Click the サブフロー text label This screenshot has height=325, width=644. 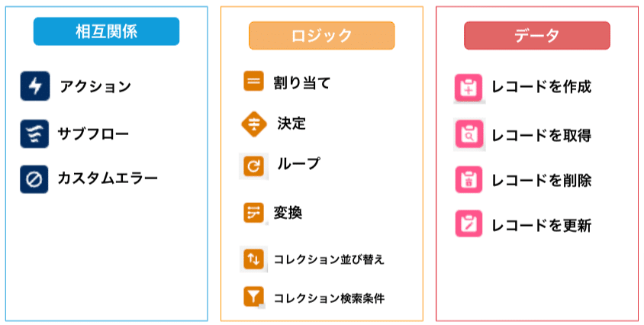(x=93, y=134)
